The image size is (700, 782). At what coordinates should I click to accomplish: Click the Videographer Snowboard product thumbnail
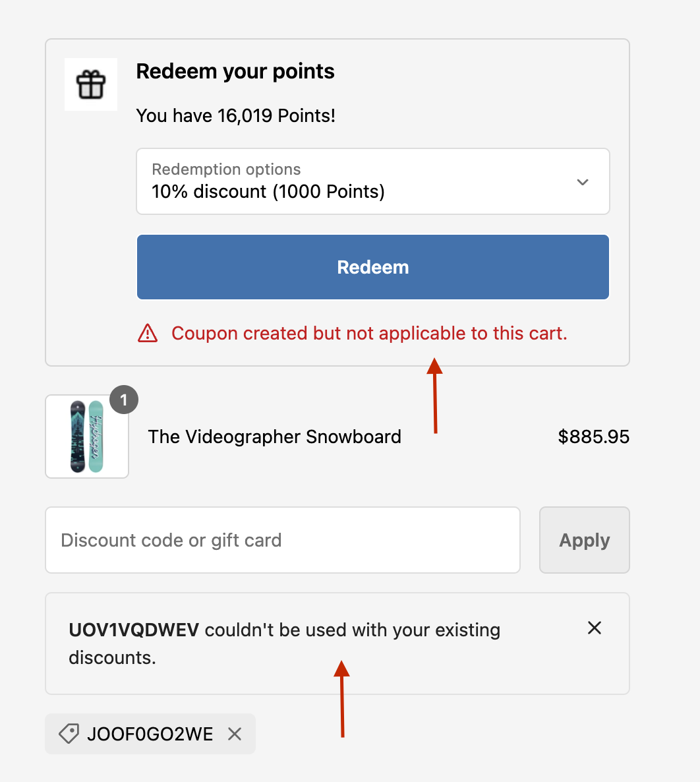click(86, 436)
